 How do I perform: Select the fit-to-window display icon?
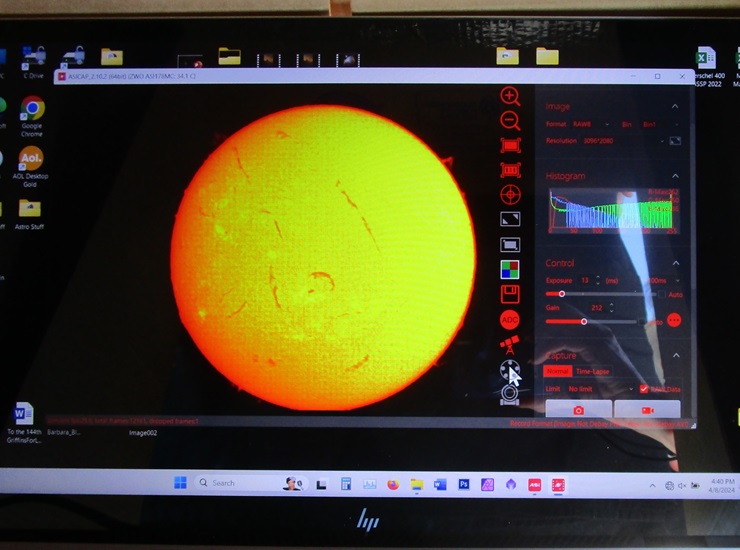tap(510, 145)
